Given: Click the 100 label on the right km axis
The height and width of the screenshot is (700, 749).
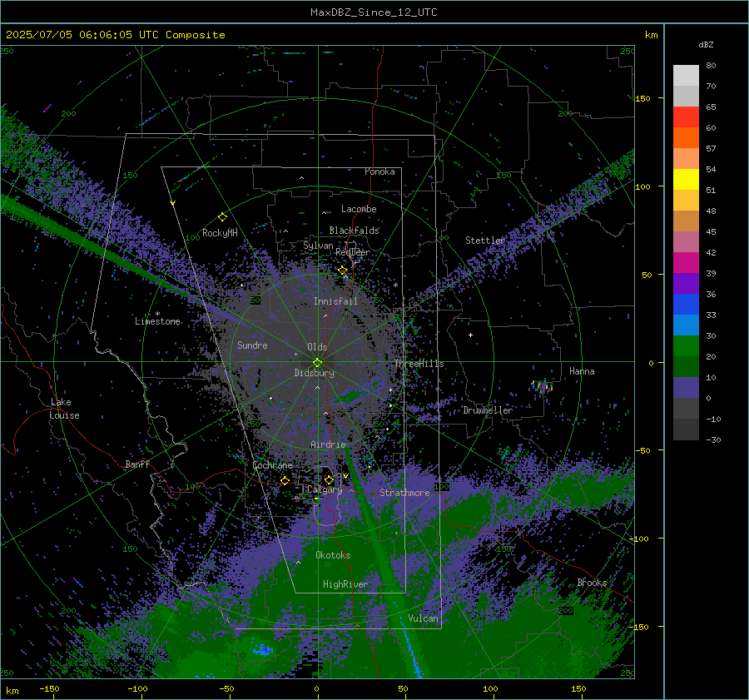Looking at the screenshot, I should [643, 186].
